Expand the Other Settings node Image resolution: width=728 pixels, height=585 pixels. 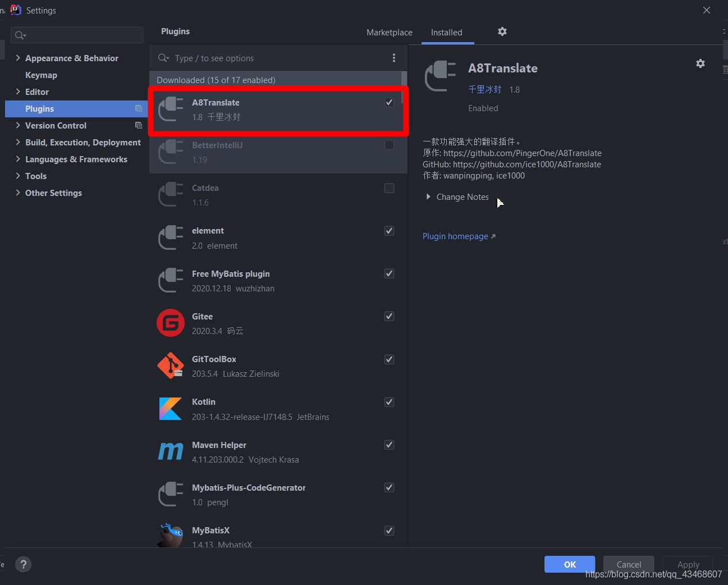pos(18,193)
